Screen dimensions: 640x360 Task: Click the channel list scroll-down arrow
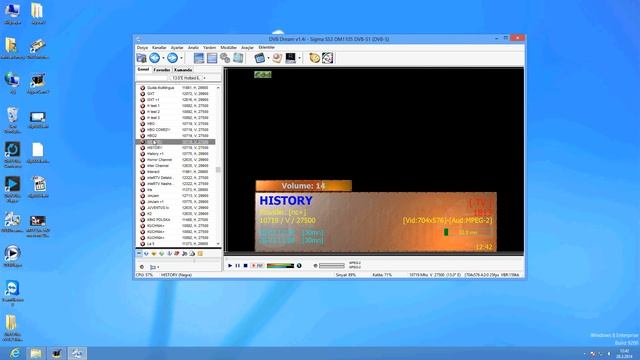click(218, 244)
